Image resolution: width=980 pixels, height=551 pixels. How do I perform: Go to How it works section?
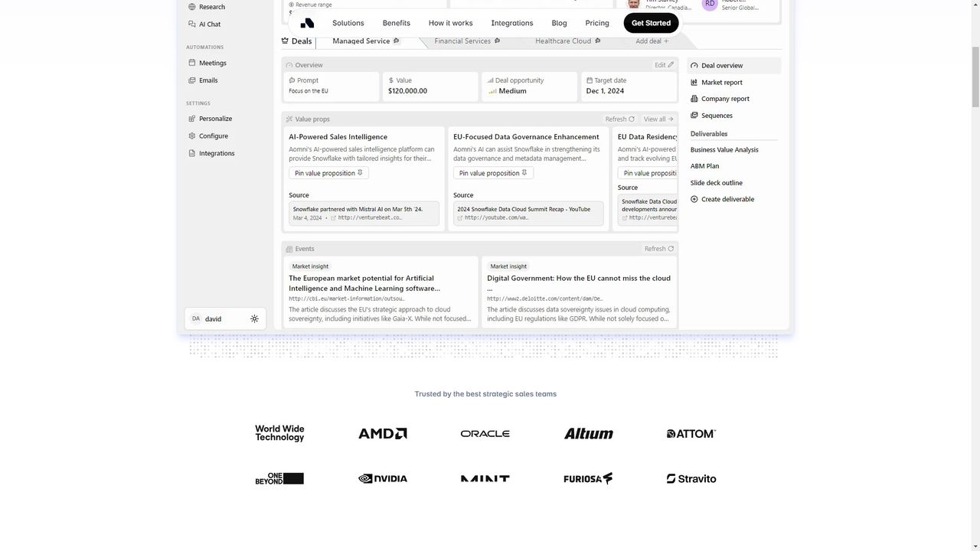pyautogui.click(x=450, y=23)
